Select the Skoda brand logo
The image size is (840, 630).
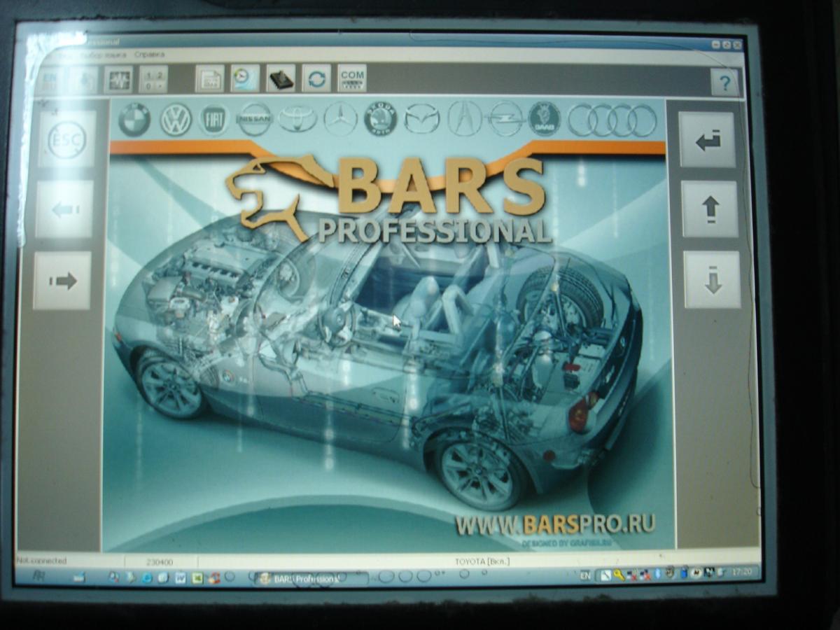(x=381, y=119)
